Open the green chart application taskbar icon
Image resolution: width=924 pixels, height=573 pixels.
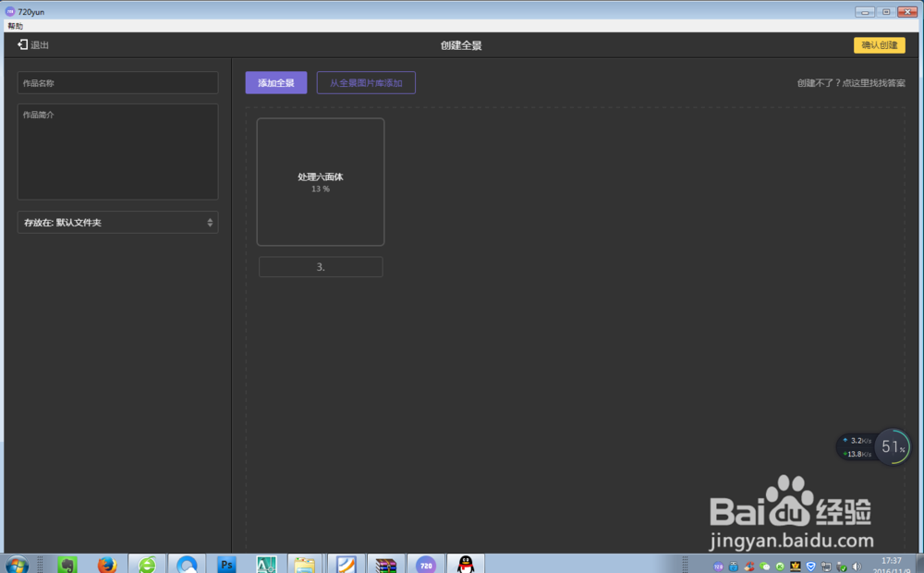[x=266, y=565]
